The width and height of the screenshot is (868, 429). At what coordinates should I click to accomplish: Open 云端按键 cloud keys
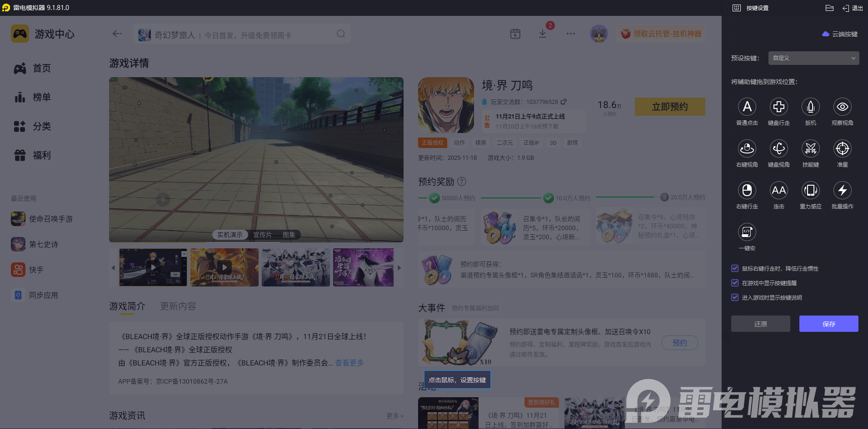coord(840,34)
